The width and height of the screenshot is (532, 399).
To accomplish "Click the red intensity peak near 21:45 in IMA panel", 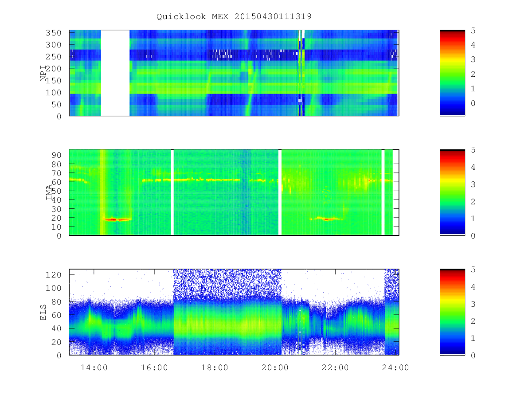I will pos(328,219).
